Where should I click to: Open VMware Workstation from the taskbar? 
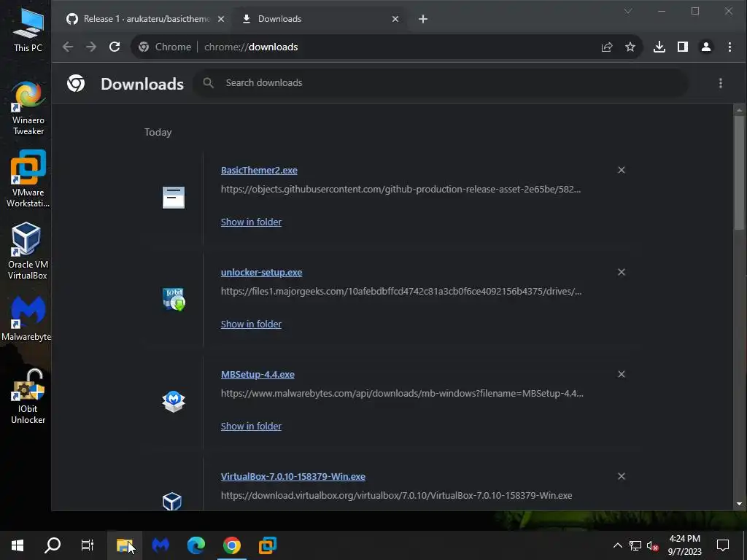[267, 545]
